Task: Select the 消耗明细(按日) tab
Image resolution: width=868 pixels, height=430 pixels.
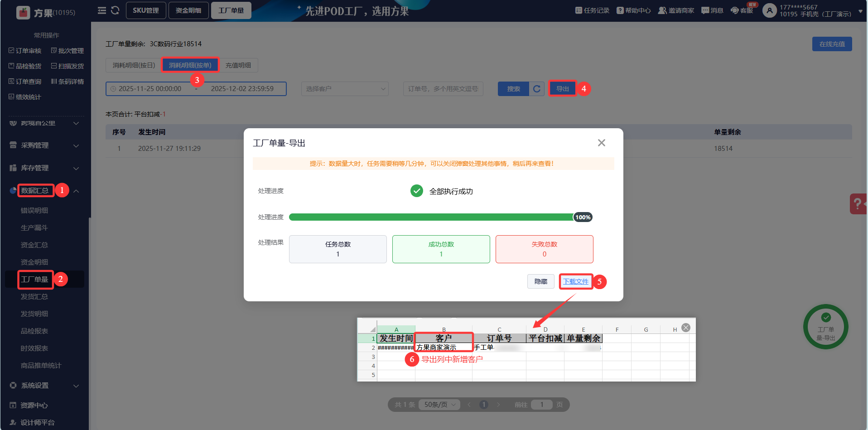Action: pos(134,65)
